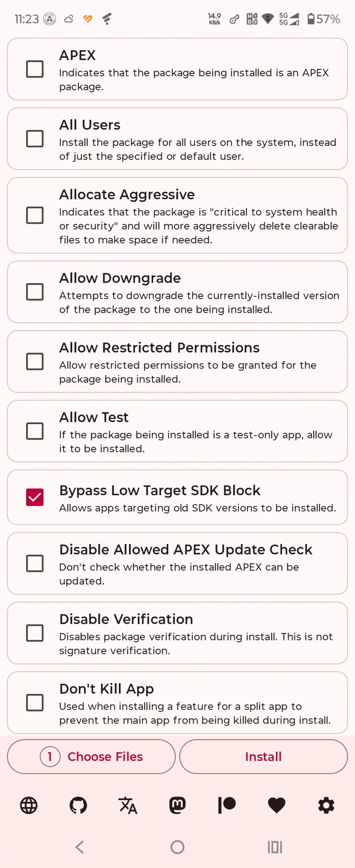
Task: Tap the Android back navigation icon
Action: [80, 847]
